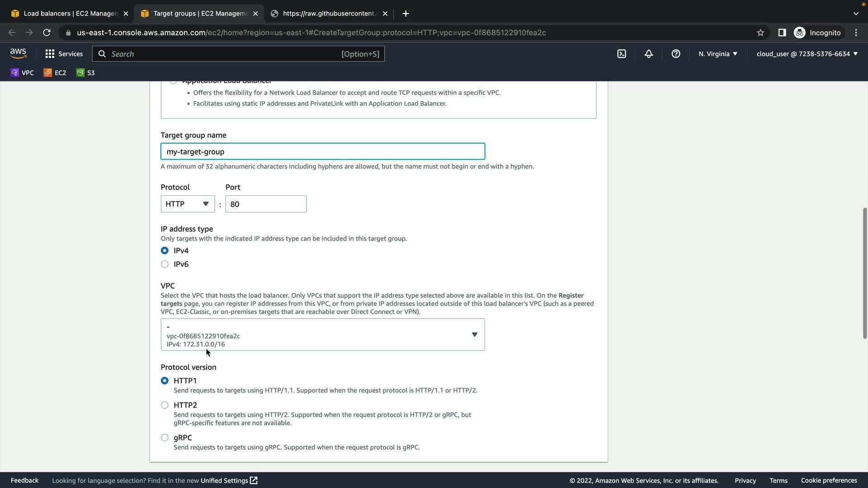Image resolution: width=868 pixels, height=488 pixels.
Task: Click the Feedback button in footer
Action: coord(24,480)
